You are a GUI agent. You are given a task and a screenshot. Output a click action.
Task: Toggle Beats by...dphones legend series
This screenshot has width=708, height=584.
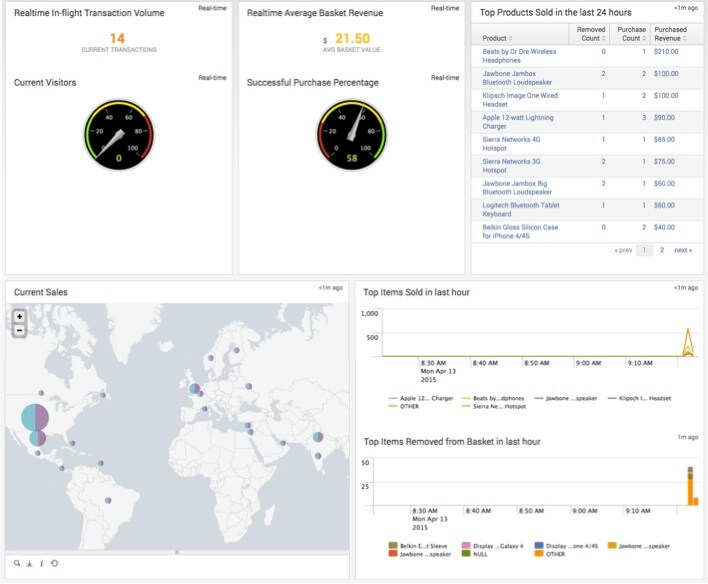pos(493,398)
